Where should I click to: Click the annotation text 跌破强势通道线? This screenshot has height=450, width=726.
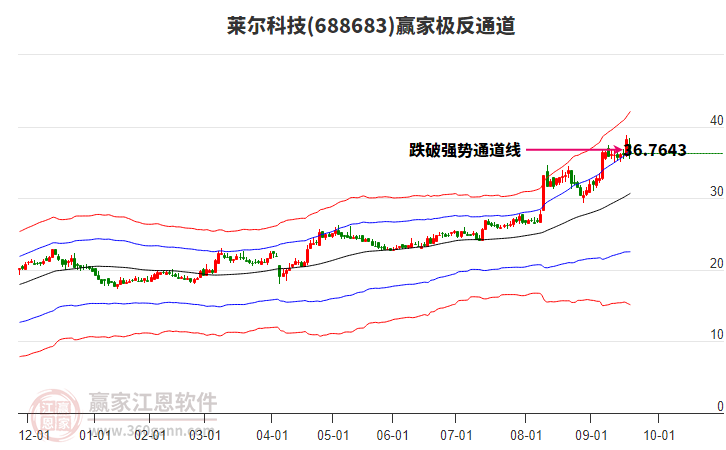[464, 150]
